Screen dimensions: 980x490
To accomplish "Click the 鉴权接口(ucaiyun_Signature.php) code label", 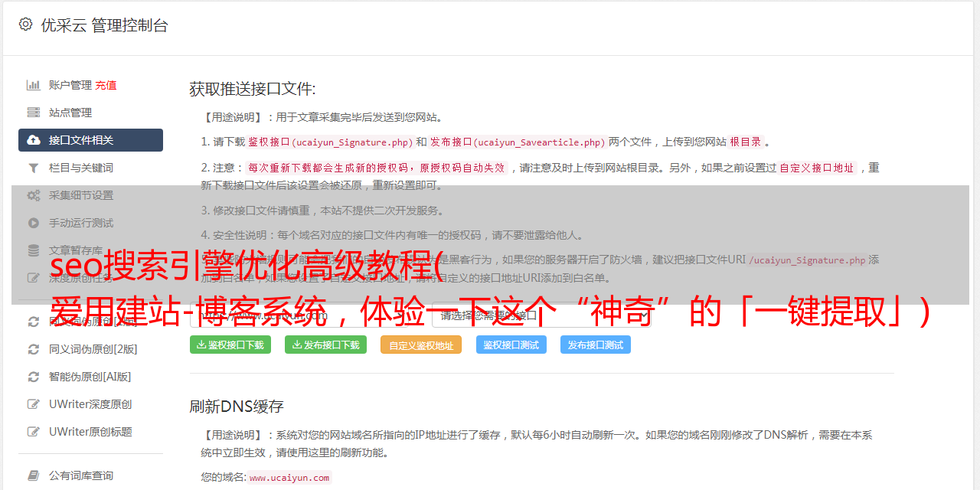I will (x=330, y=142).
